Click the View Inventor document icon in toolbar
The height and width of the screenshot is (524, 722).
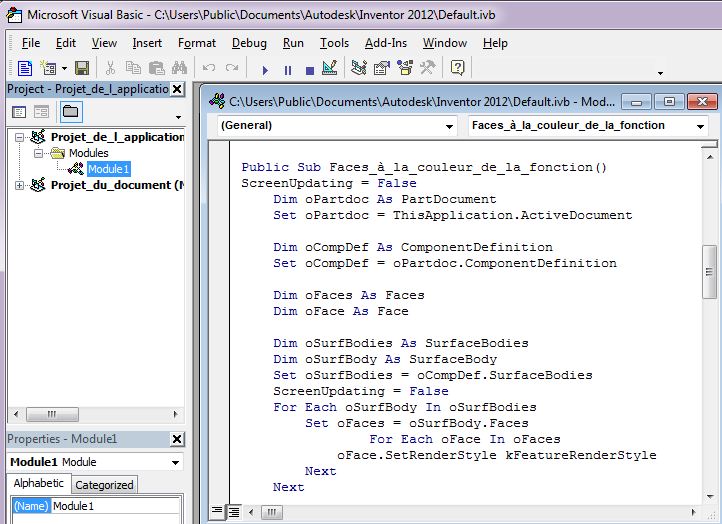(24, 69)
